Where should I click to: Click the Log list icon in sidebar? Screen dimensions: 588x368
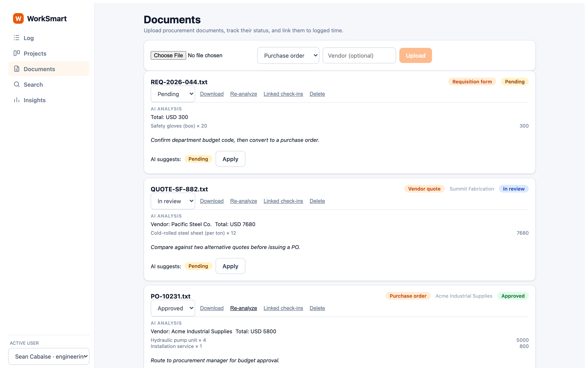point(17,38)
